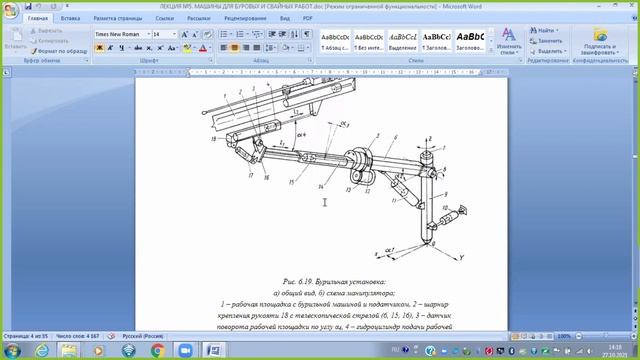The image size is (640, 360).
Task: Apply red font color
Action: tap(203, 48)
